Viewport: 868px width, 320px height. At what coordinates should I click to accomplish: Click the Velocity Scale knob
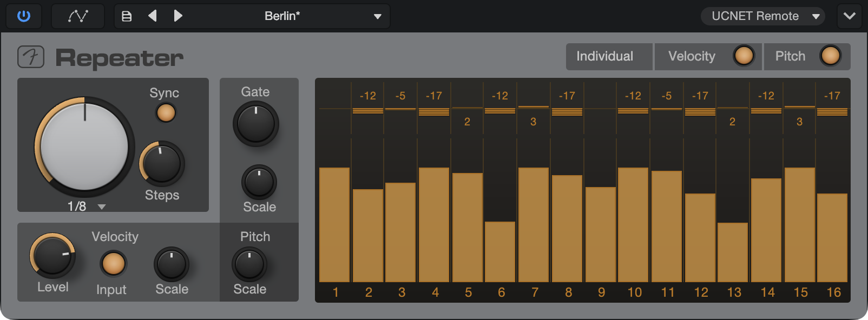(x=172, y=264)
